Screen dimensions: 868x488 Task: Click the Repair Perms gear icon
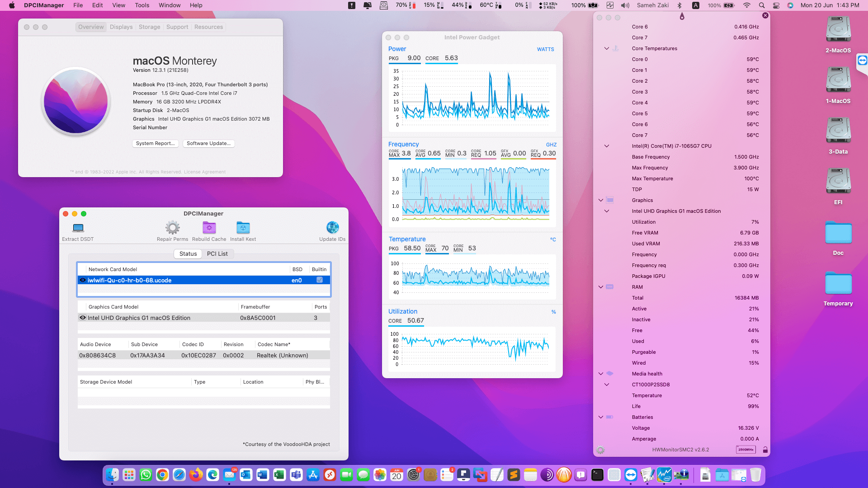pos(172,228)
